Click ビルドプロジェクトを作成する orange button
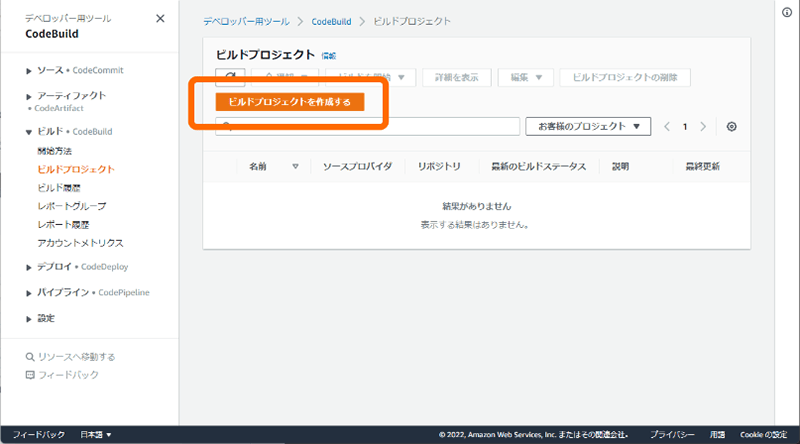Viewport: 800px width, 444px height. click(290, 102)
